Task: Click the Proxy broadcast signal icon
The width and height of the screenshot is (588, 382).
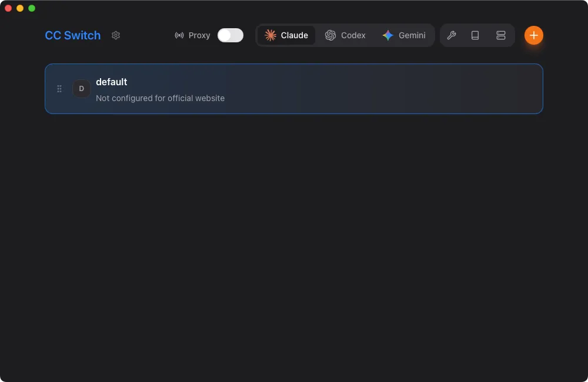Action: pos(179,35)
